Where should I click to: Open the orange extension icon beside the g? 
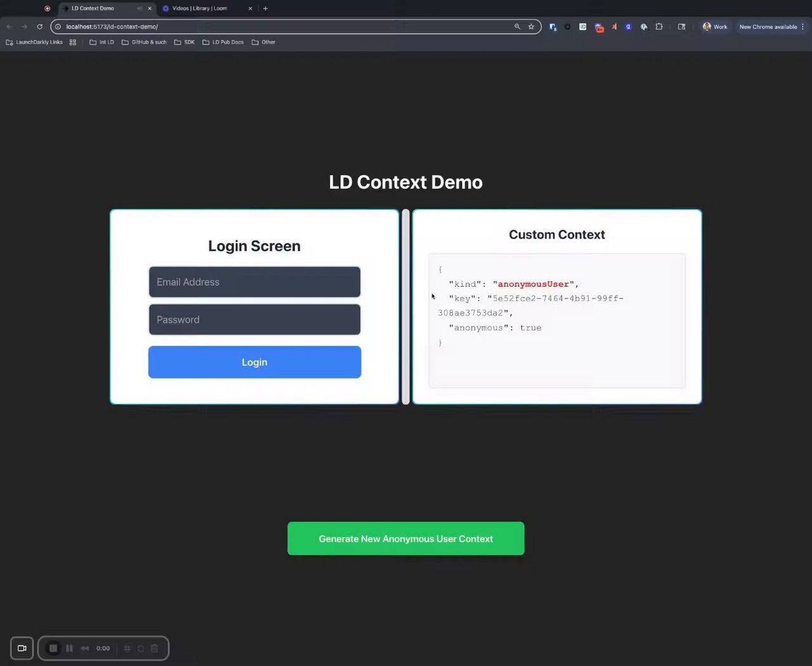(x=614, y=27)
